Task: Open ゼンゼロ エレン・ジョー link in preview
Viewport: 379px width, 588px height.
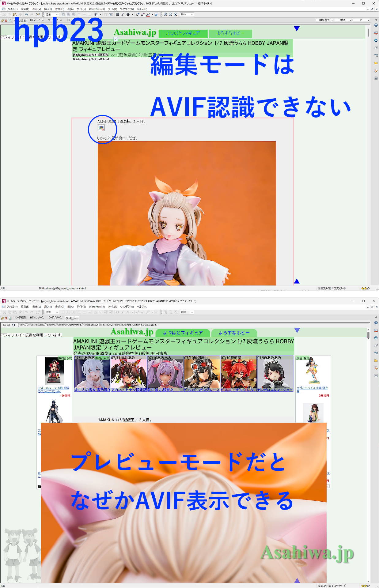Action: point(275,390)
